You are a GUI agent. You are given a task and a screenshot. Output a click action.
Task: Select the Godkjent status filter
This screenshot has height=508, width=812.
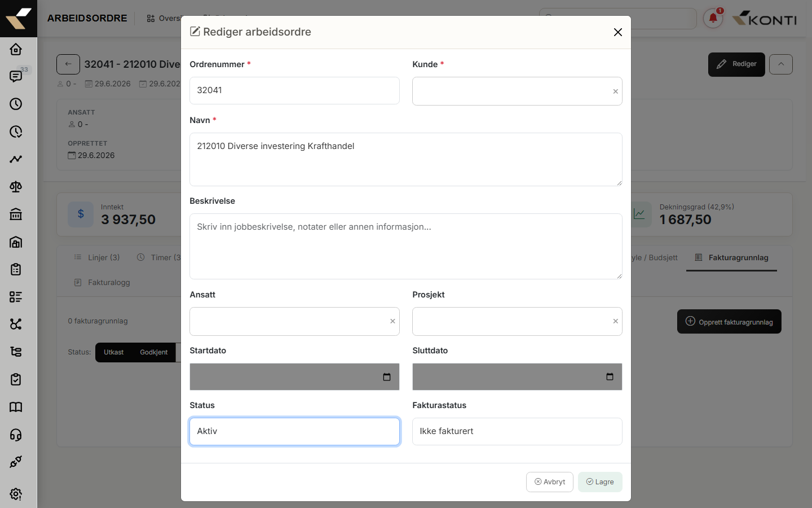(x=154, y=352)
